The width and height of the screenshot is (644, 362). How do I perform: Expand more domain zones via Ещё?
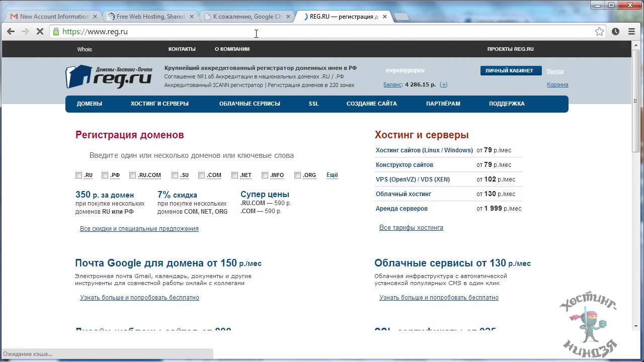coord(332,175)
